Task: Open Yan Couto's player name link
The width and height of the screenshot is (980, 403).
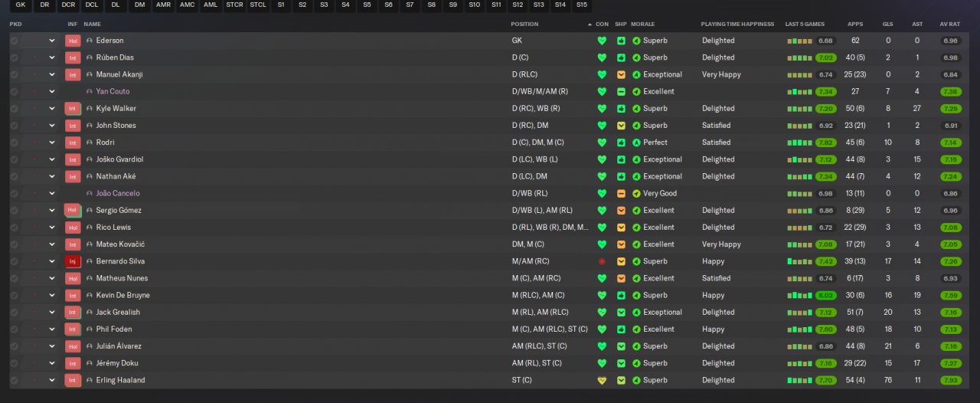Action: click(x=113, y=92)
